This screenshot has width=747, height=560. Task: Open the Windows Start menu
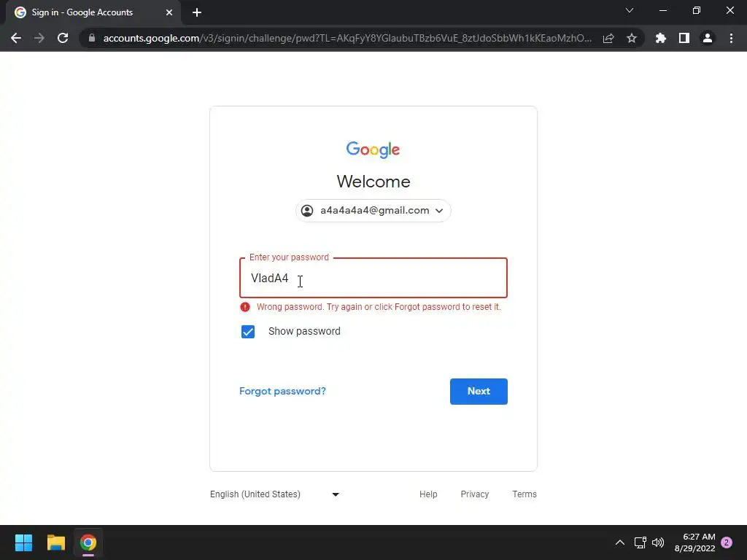[x=23, y=542]
